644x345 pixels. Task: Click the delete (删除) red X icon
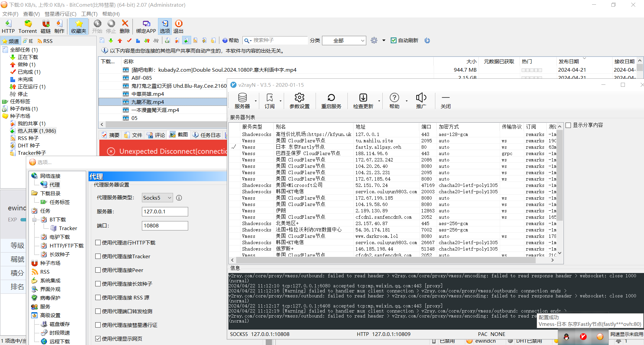pyautogui.click(x=125, y=26)
